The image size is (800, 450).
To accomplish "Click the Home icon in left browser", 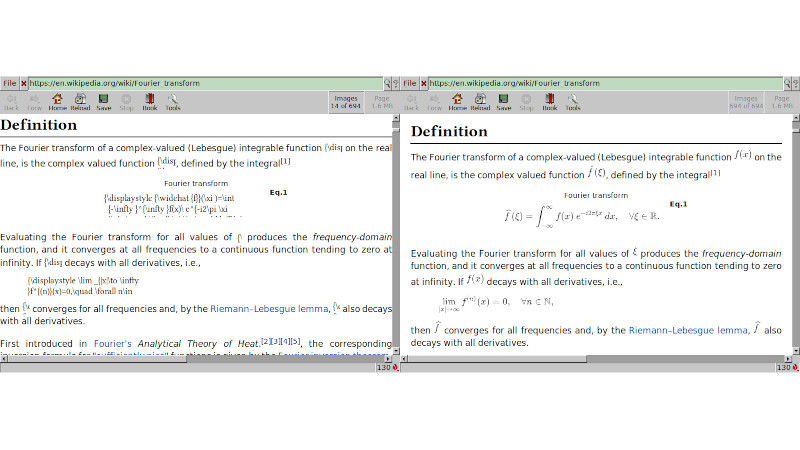I will (57, 101).
